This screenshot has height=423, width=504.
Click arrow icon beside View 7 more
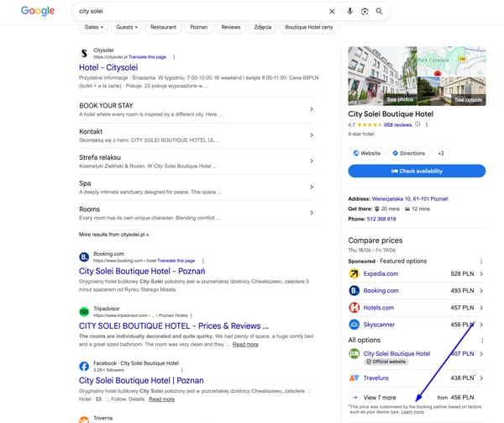(354, 397)
